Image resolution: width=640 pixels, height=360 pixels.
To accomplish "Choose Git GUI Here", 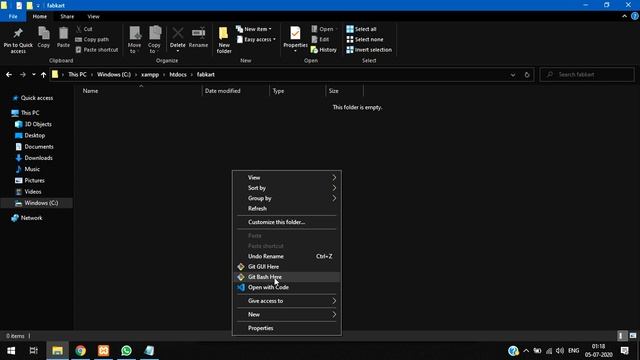I will 287,267.
